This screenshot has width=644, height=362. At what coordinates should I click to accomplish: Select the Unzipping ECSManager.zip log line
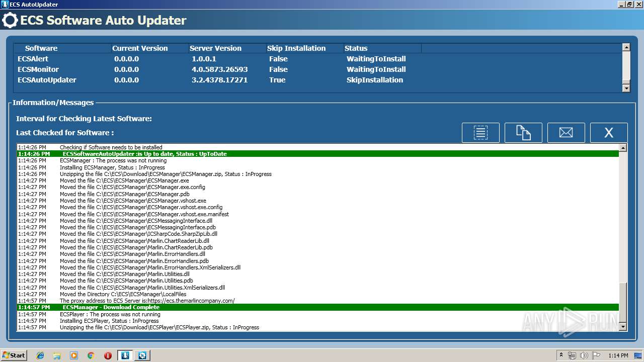pyautogui.click(x=318, y=174)
